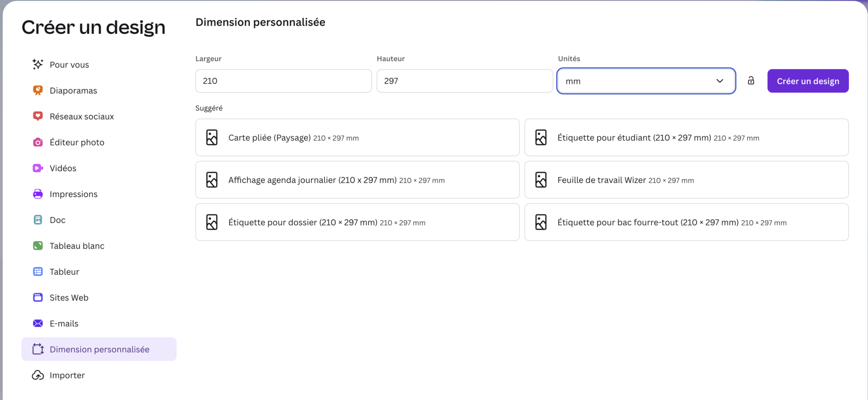
Task: Click the Importer cloud upload icon
Action: pyautogui.click(x=38, y=375)
